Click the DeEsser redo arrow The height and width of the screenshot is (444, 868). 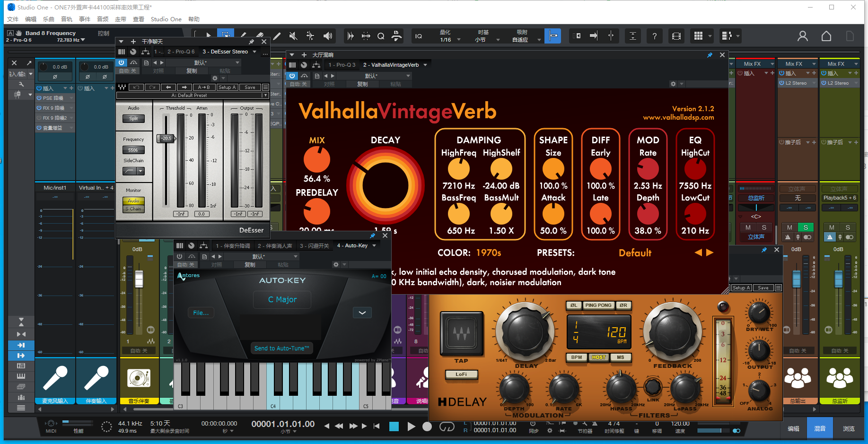pyautogui.click(x=152, y=87)
